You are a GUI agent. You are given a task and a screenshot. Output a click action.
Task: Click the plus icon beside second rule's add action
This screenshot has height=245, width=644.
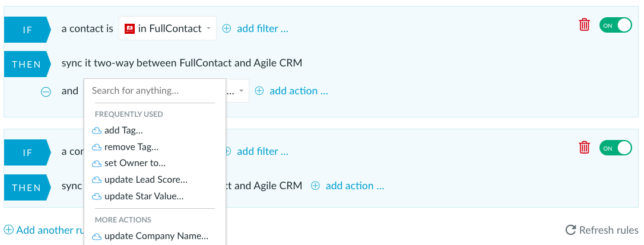315,186
